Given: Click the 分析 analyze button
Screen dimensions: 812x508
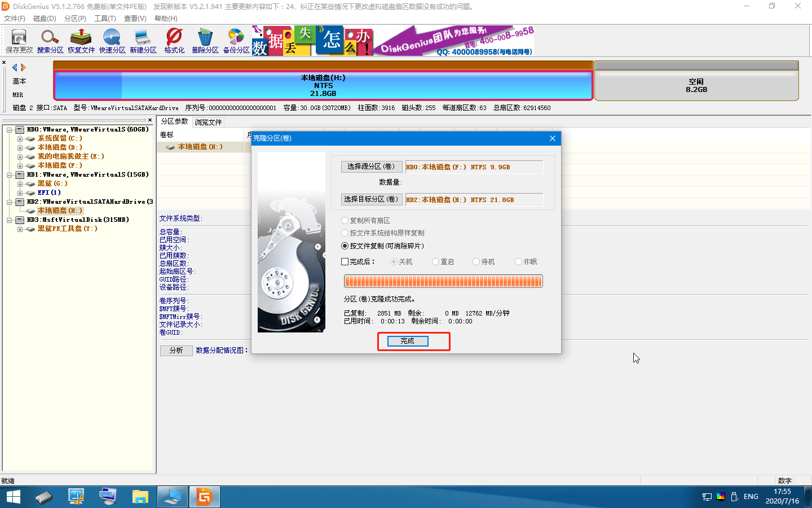Looking at the screenshot, I should [x=176, y=351].
